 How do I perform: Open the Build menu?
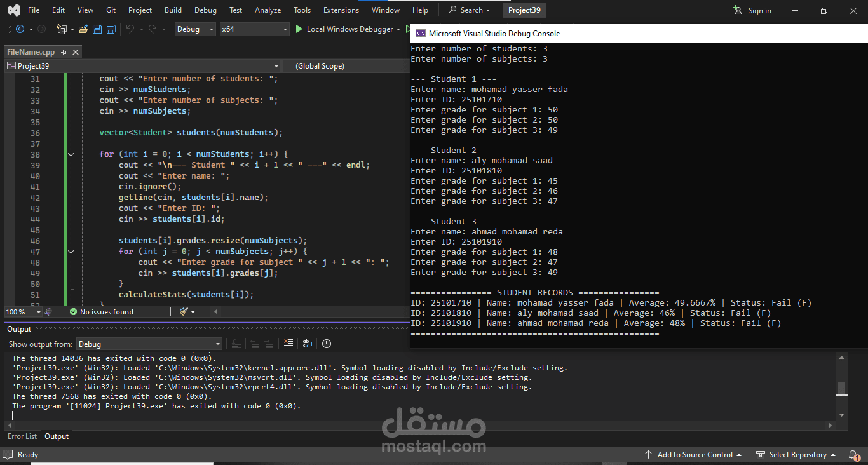point(173,10)
